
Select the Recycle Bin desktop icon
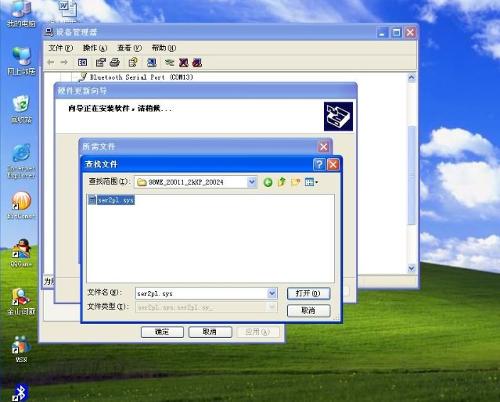(21, 109)
